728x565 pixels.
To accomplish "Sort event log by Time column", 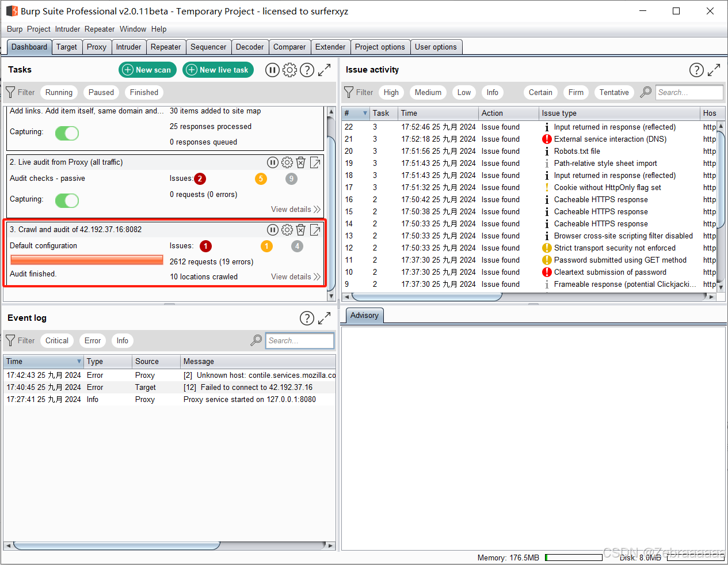I will click(x=44, y=361).
